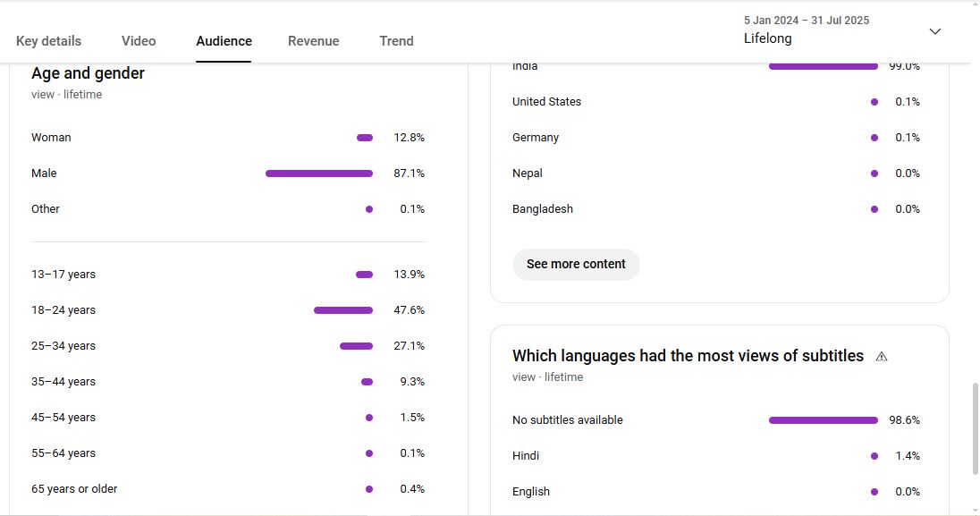
Task: Select the Audience tab
Action: point(224,41)
